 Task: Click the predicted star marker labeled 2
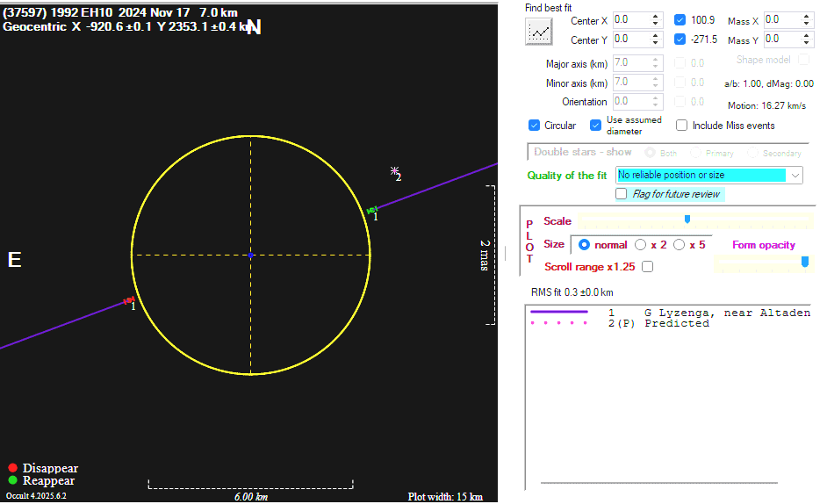click(x=394, y=170)
